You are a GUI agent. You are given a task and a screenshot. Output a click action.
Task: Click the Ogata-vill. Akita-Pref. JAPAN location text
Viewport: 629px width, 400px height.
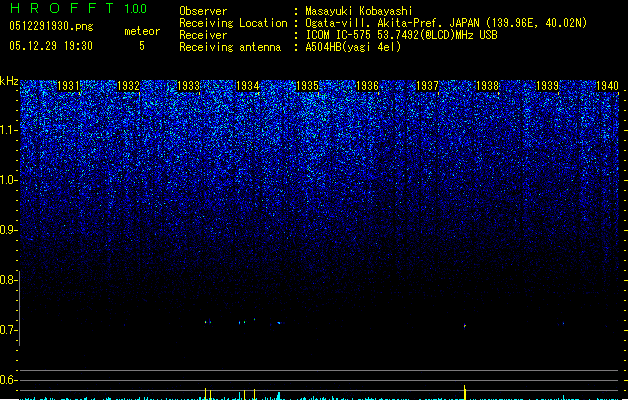[446, 23]
